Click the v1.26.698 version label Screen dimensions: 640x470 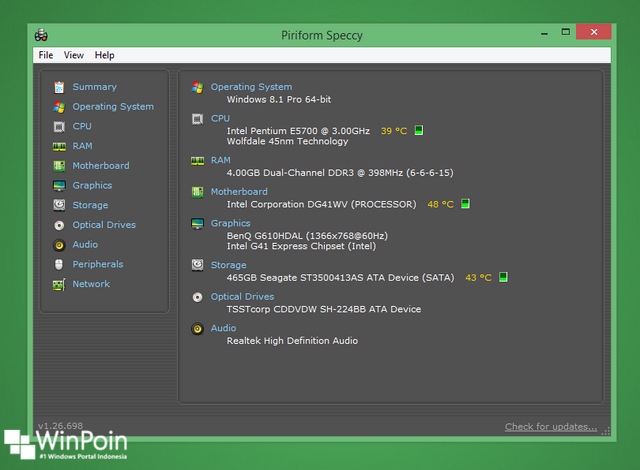point(60,426)
